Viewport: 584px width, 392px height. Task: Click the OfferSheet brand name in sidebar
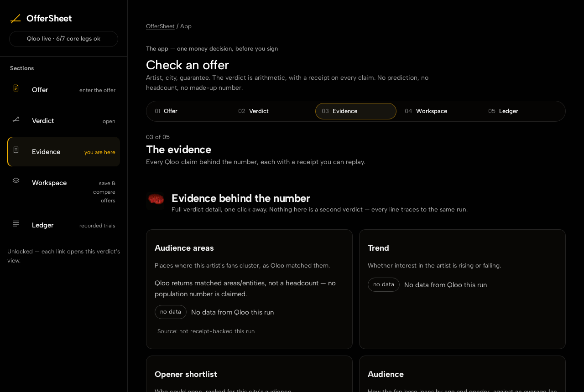[49, 19]
